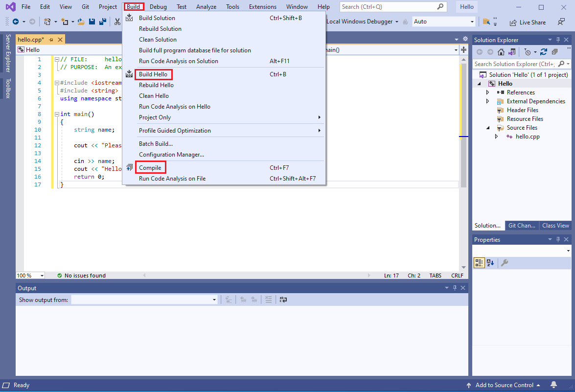
Task: Click Add to Source Control in status bar
Action: tap(504, 385)
